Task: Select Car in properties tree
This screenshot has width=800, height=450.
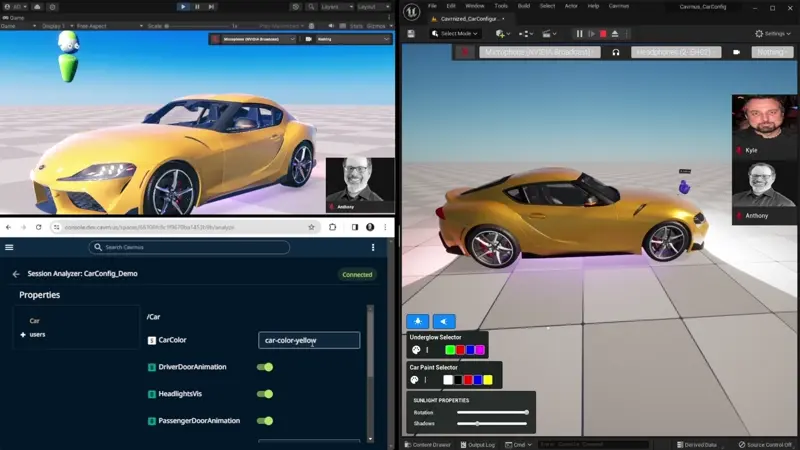Action: click(34, 321)
